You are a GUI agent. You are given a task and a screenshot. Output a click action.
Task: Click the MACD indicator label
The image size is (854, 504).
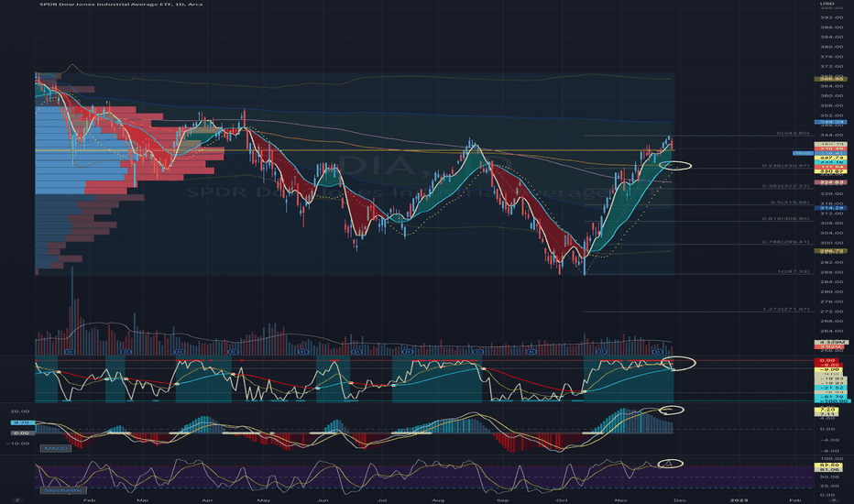click(56, 448)
